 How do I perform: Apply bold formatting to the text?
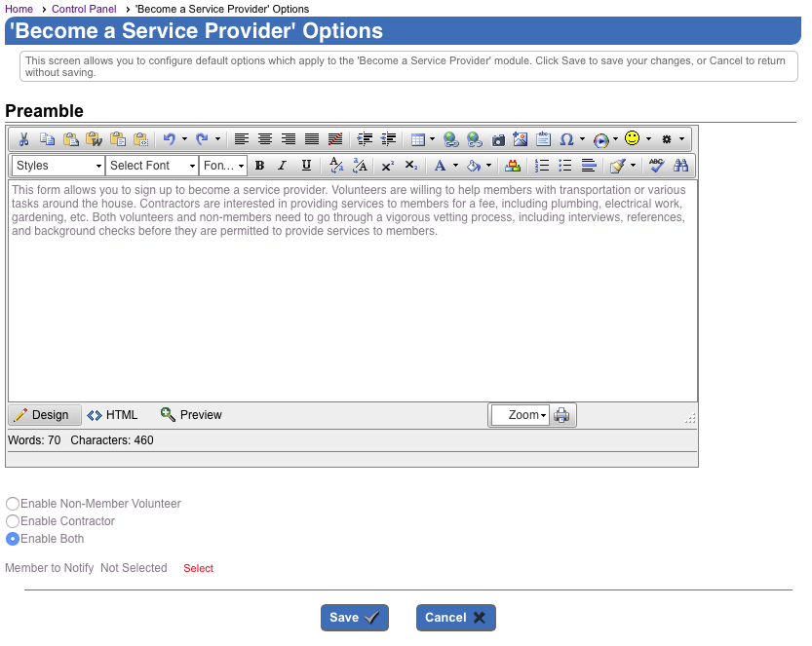click(258, 166)
